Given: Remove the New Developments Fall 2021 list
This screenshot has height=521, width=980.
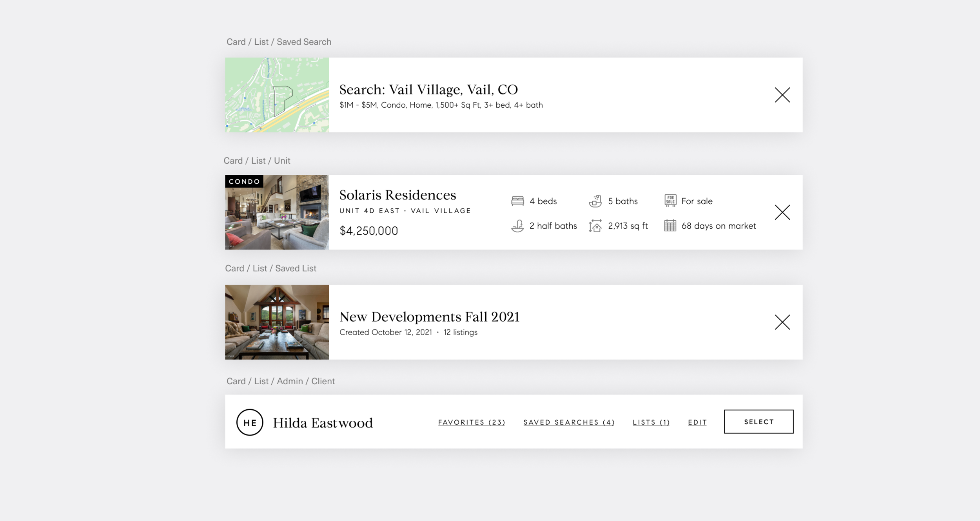Looking at the screenshot, I should tap(782, 322).
